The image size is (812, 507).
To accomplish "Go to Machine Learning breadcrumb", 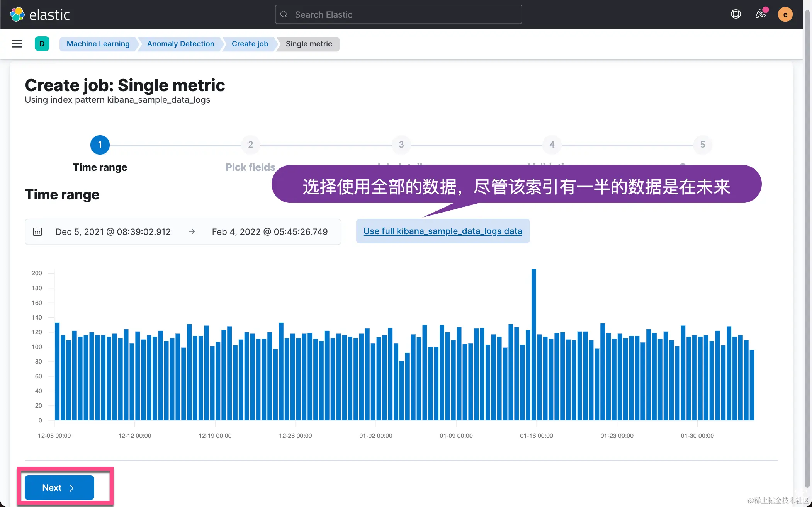I will point(98,44).
